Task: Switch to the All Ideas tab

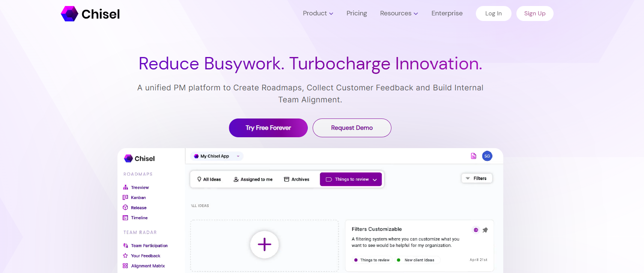Action: tap(209, 179)
